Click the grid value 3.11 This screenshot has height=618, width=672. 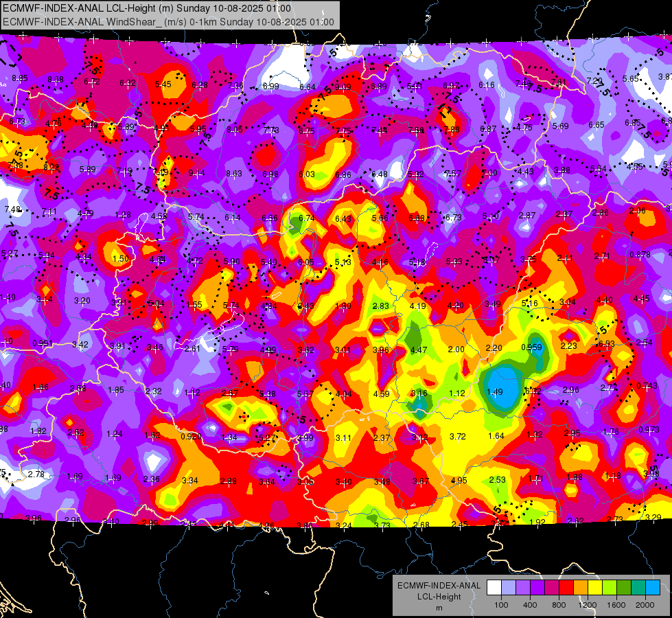pyautogui.click(x=343, y=438)
